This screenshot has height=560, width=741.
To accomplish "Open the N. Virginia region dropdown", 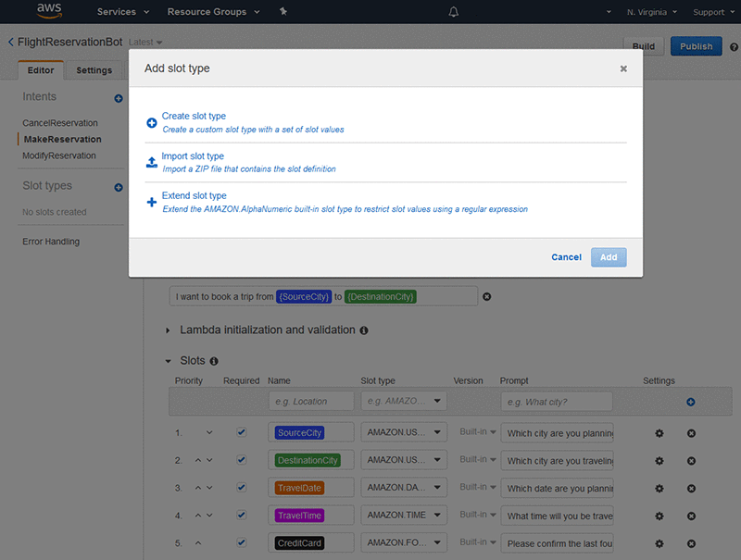I will pyautogui.click(x=652, y=12).
